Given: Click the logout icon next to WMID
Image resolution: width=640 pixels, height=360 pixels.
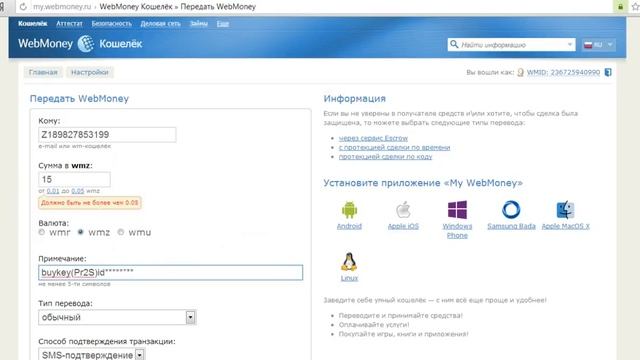Looking at the screenshot, I should tap(608, 72).
